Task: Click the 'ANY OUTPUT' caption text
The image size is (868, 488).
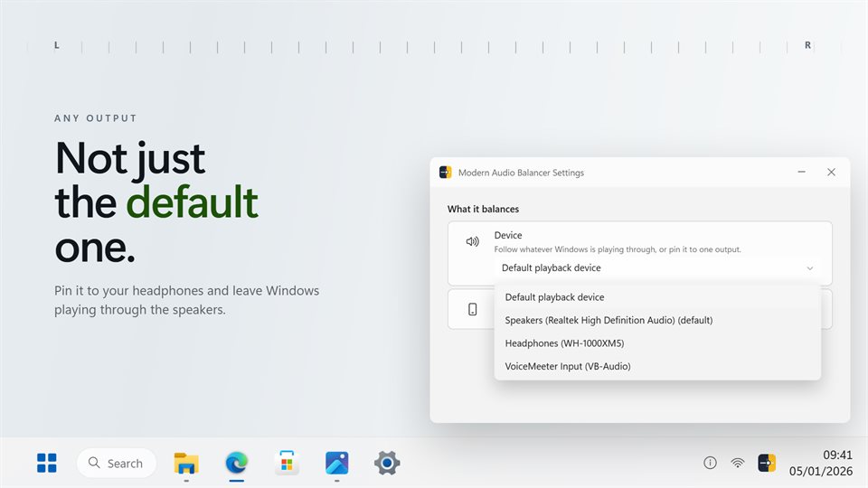Action: 95,117
